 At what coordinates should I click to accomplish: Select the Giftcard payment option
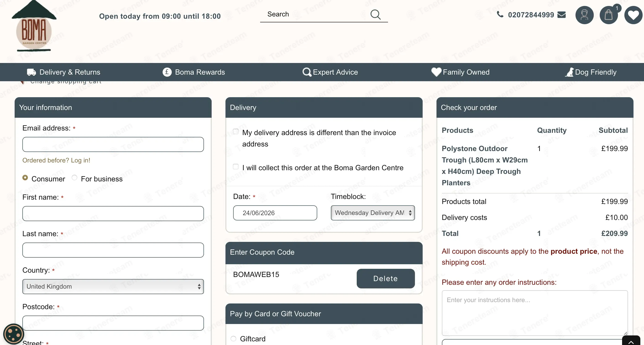pyautogui.click(x=233, y=339)
